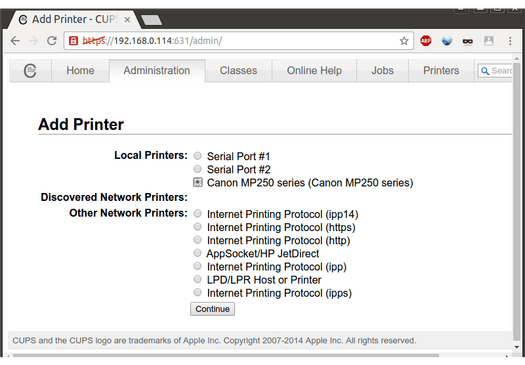Viewport: 525px width, 365px height.
Task: Choose Internet Printing Protocol (ipp) option
Action: [198, 266]
